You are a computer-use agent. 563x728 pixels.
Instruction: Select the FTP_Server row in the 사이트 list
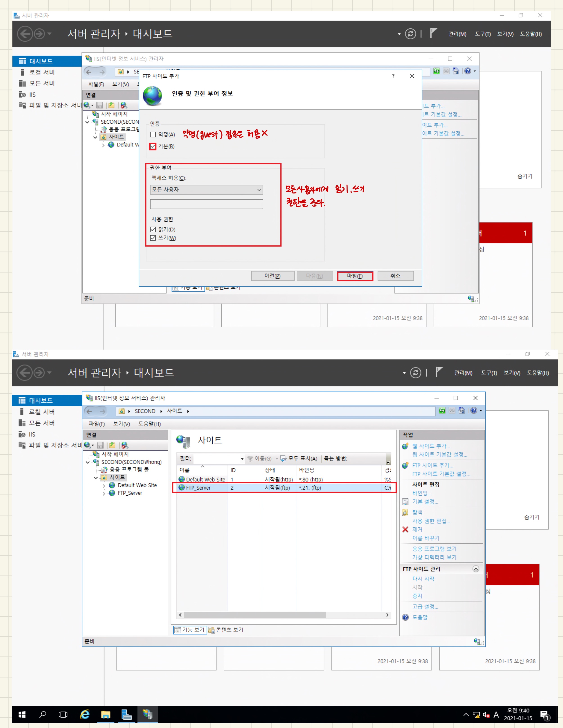click(284, 488)
